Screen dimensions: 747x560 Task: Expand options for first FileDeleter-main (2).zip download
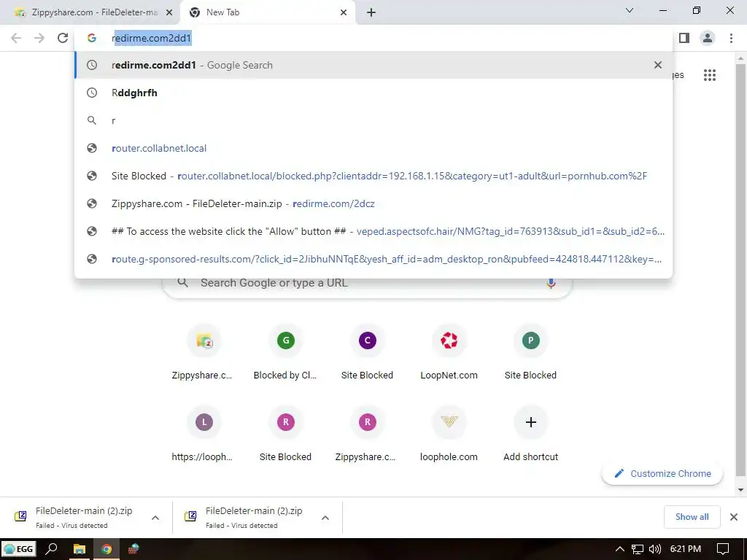coord(155,518)
